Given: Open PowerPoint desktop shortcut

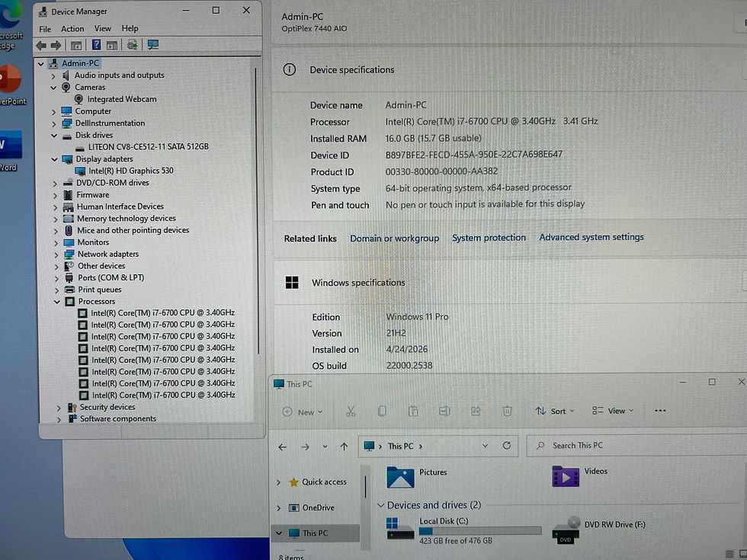Looking at the screenshot, I should (11, 85).
